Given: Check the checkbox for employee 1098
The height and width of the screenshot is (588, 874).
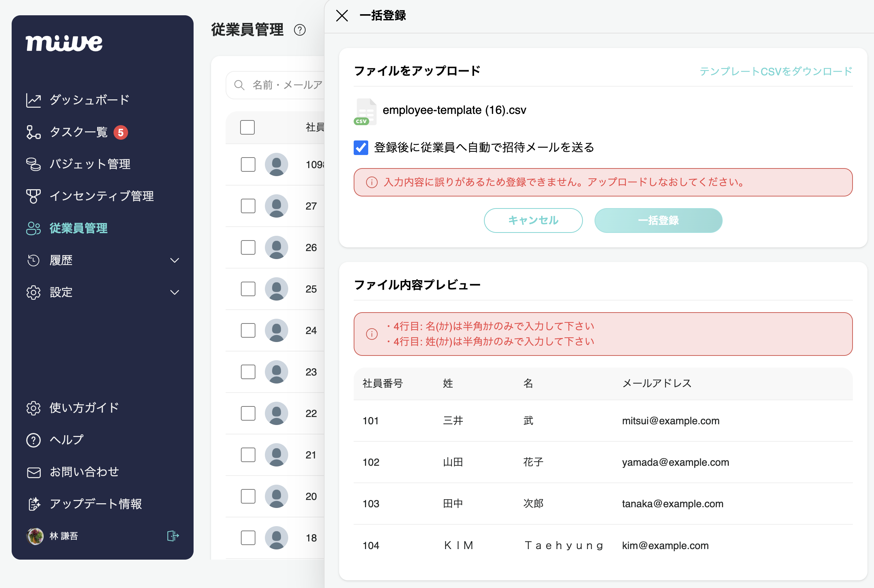Looking at the screenshot, I should [247, 164].
